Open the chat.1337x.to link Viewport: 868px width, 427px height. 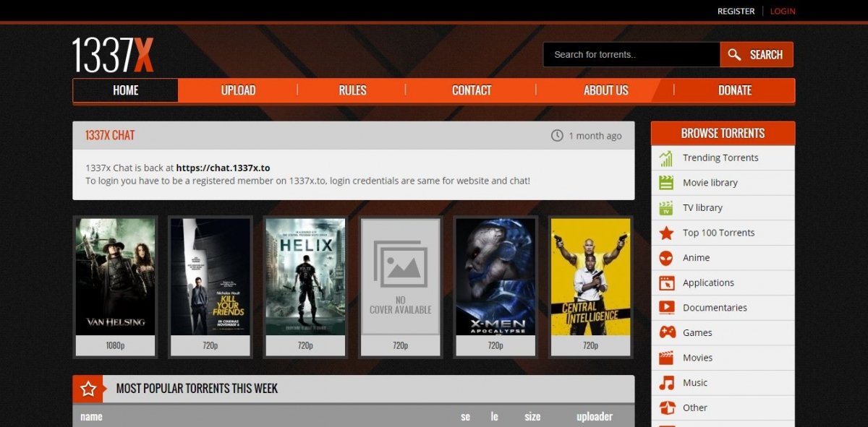[x=223, y=168]
